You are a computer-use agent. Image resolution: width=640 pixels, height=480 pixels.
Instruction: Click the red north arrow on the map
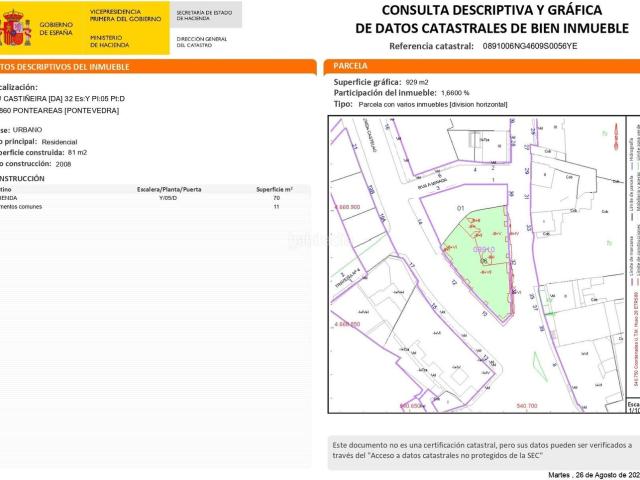pyautogui.click(x=616, y=137)
